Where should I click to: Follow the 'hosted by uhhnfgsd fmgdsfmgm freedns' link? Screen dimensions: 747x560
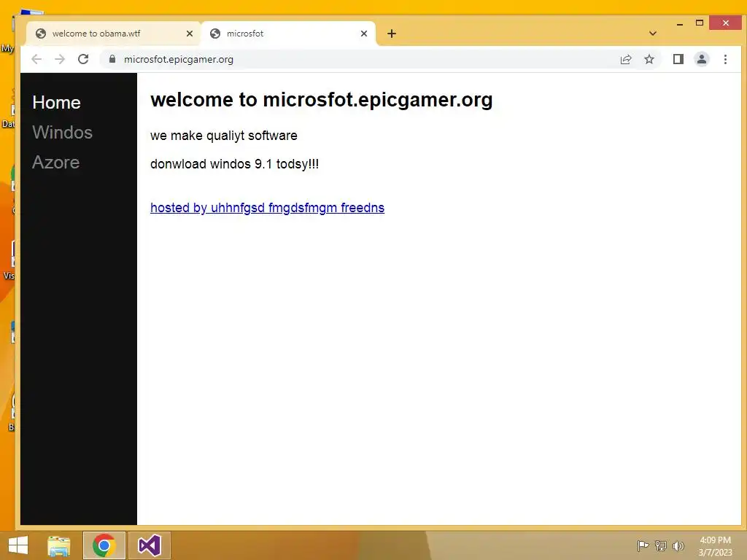pyautogui.click(x=267, y=208)
